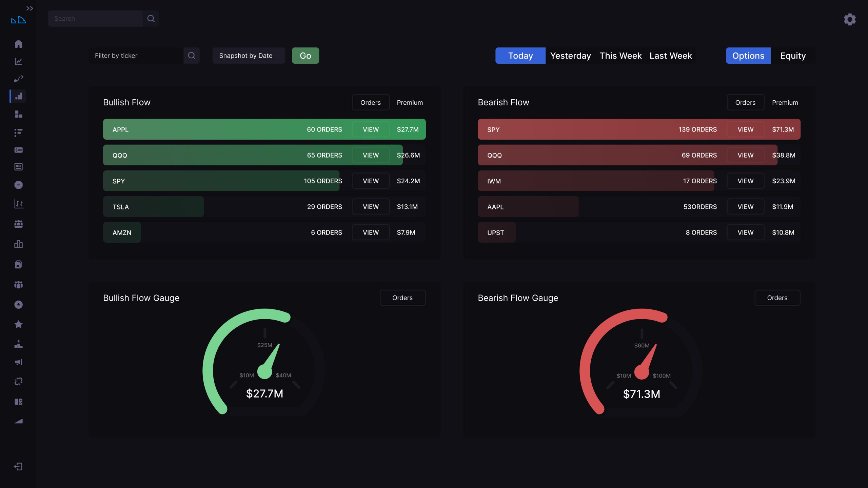The height and width of the screenshot is (488, 868).
Task: Switch flow type to Equity
Action: 793,56
